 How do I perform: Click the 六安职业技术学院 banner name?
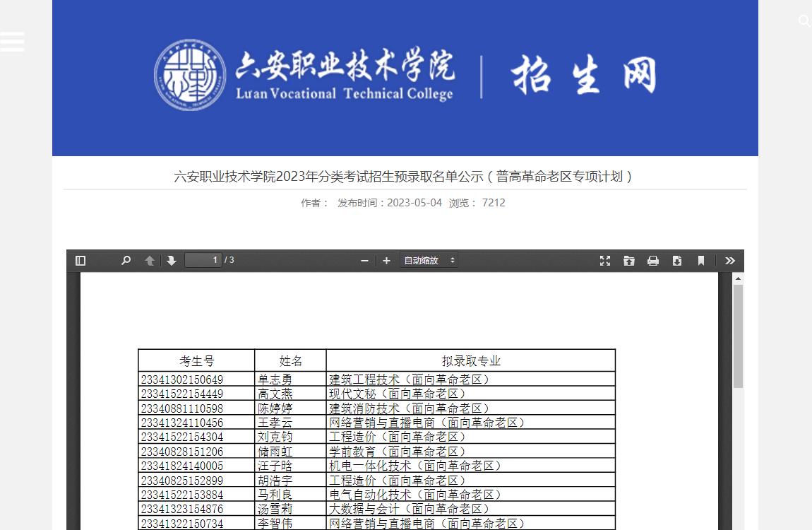[x=345, y=65]
